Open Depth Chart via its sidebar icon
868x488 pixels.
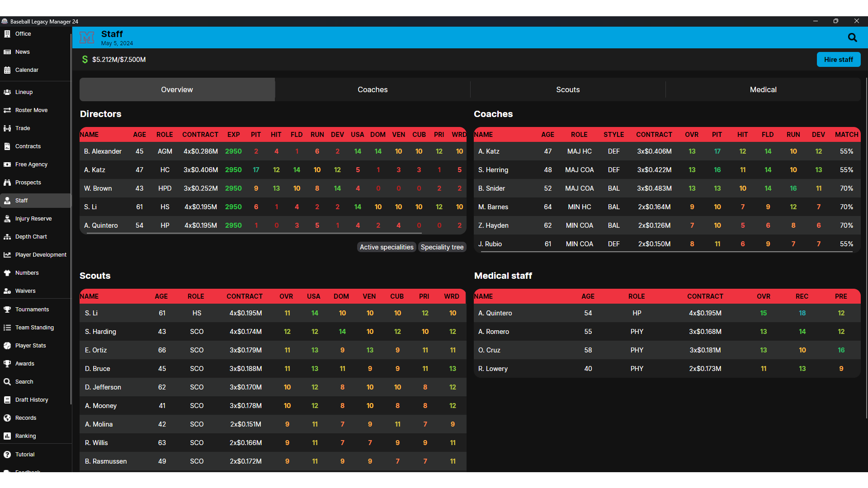(7, 237)
